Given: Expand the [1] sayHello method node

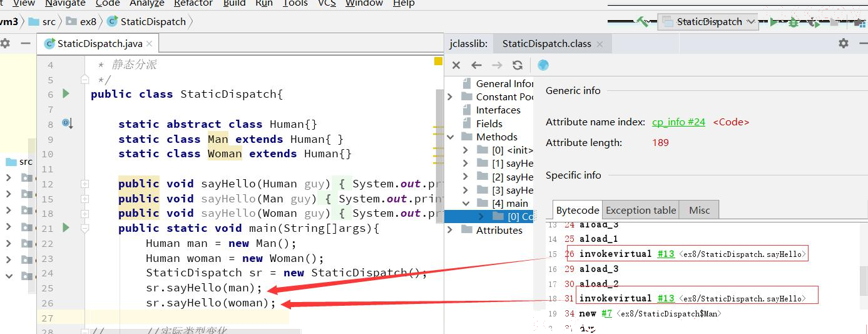Looking at the screenshot, I should click(466, 164).
